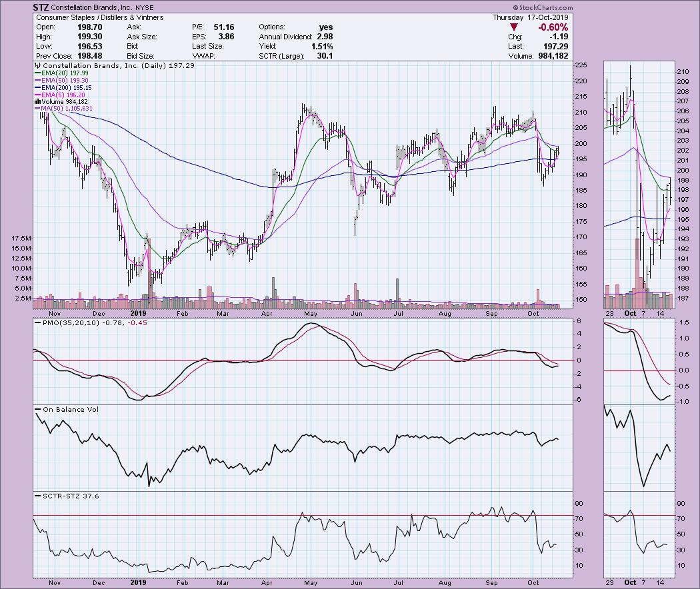Click the Options value yes

(x=326, y=27)
